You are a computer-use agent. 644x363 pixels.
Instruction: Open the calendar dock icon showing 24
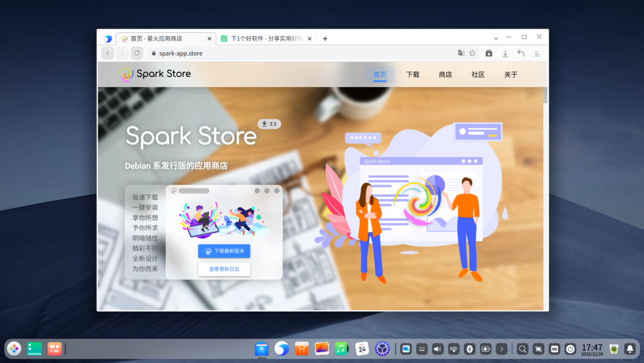pos(362,349)
